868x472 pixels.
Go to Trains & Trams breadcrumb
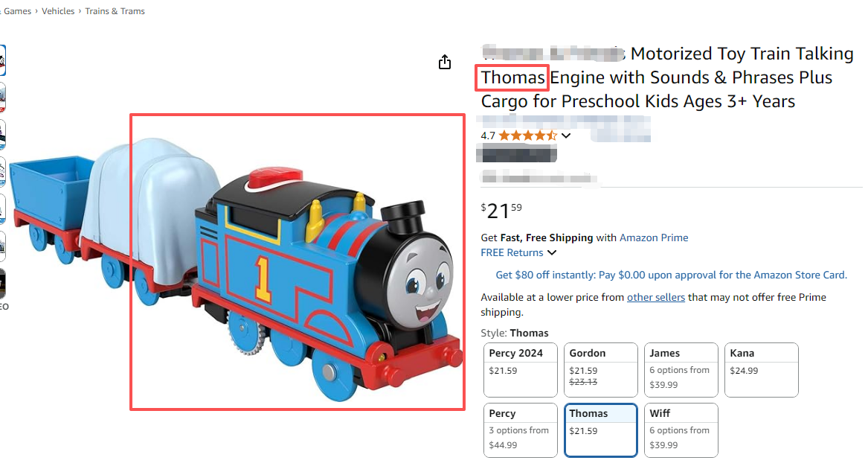click(115, 11)
